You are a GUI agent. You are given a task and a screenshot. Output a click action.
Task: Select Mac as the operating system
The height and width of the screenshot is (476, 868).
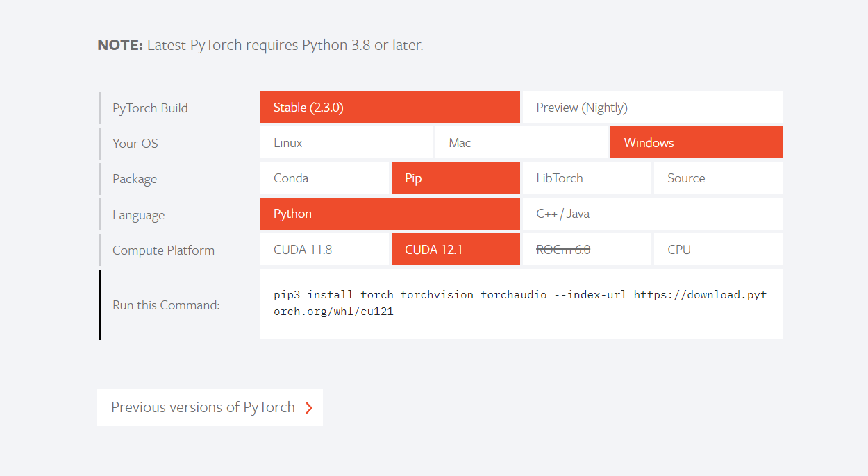[x=521, y=143]
